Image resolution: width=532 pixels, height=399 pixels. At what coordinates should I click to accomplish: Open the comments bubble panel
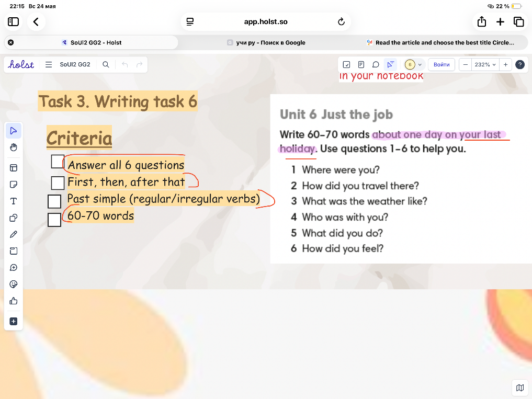pyautogui.click(x=376, y=64)
